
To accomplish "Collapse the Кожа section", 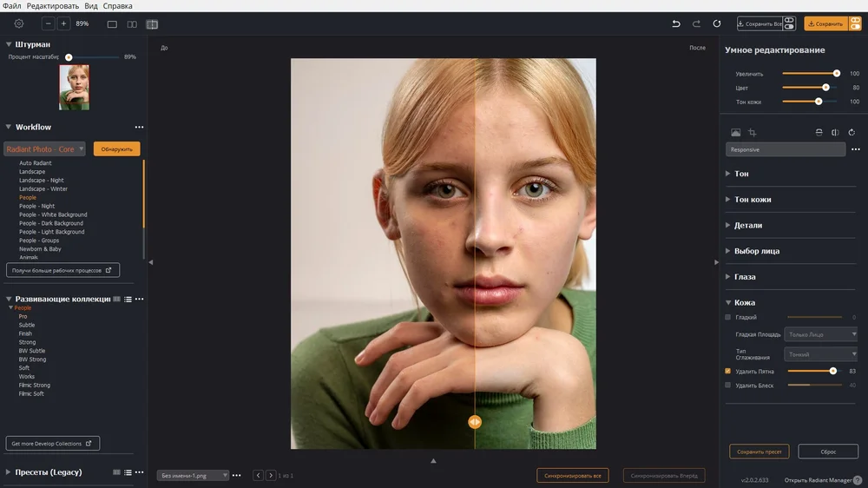I will (x=728, y=302).
